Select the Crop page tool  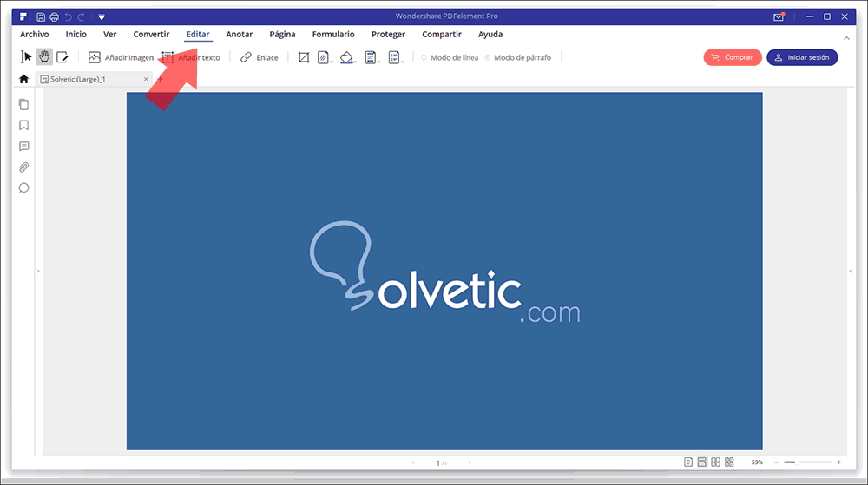point(303,57)
